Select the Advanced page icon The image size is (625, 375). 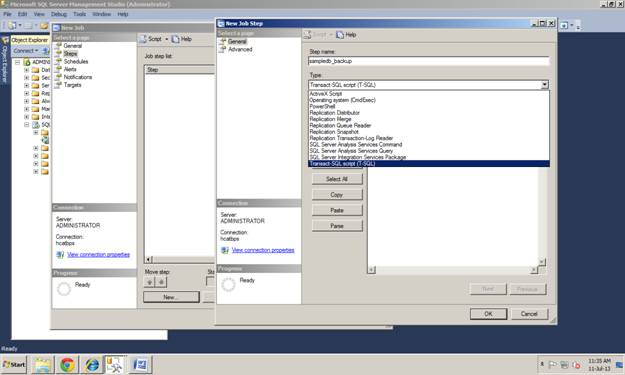[222, 49]
